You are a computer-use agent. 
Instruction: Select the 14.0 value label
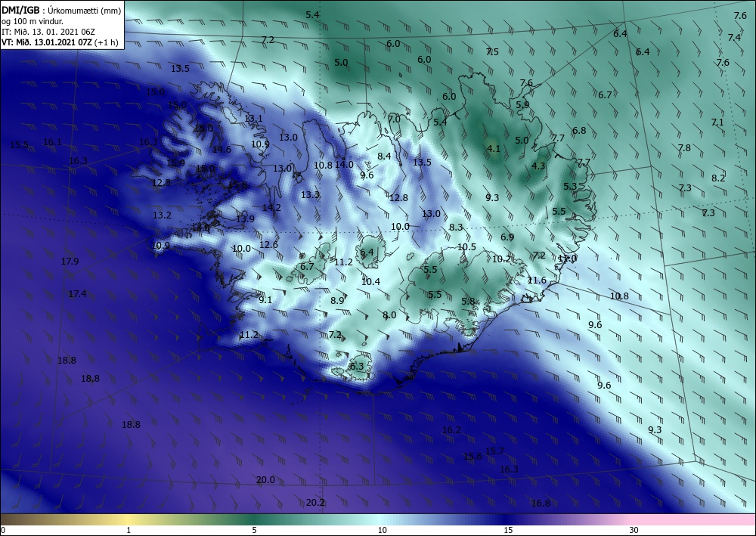pos(344,164)
